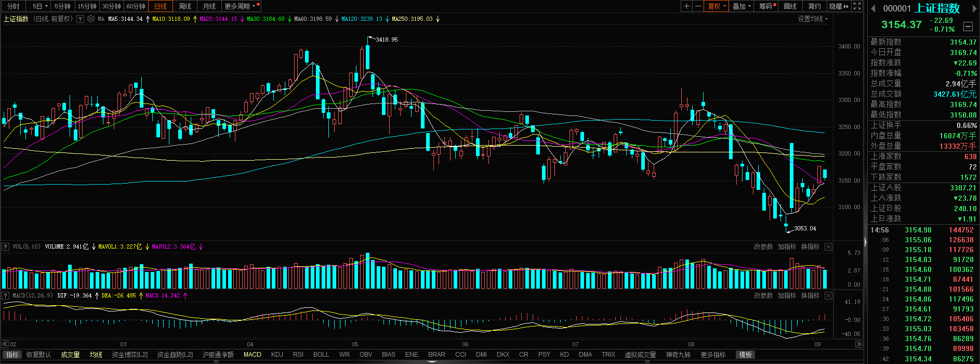Select the KDJ indicator tab

(x=277, y=355)
